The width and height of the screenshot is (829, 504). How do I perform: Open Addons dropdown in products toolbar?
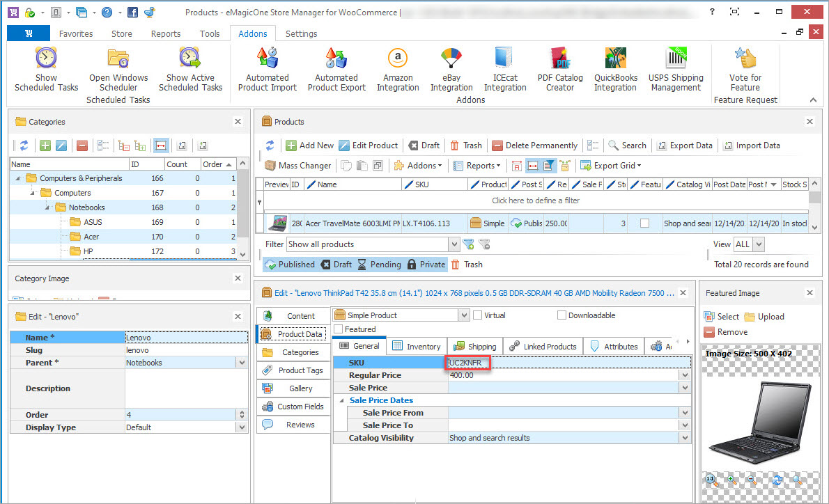(417, 166)
